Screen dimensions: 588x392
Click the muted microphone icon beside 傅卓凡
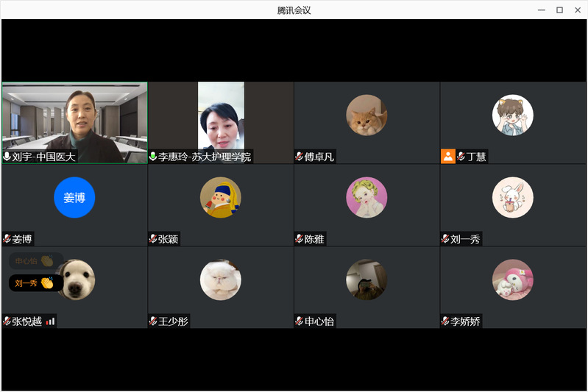[x=300, y=157]
